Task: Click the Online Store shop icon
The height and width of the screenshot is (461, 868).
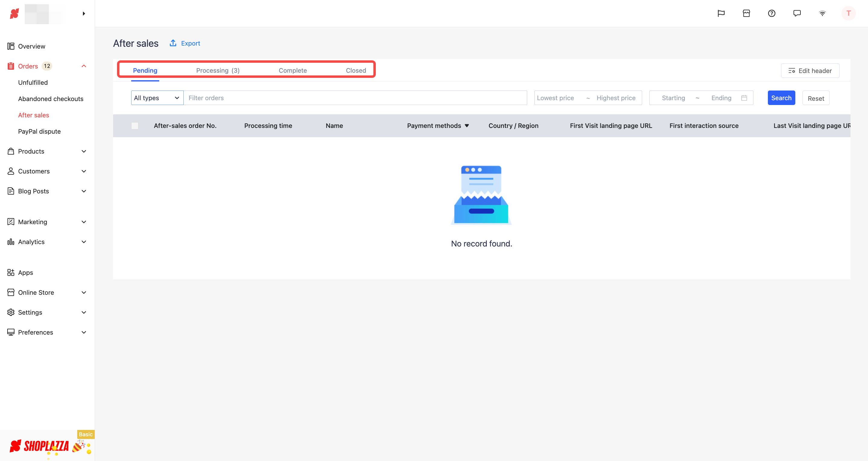Action: pyautogui.click(x=11, y=292)
